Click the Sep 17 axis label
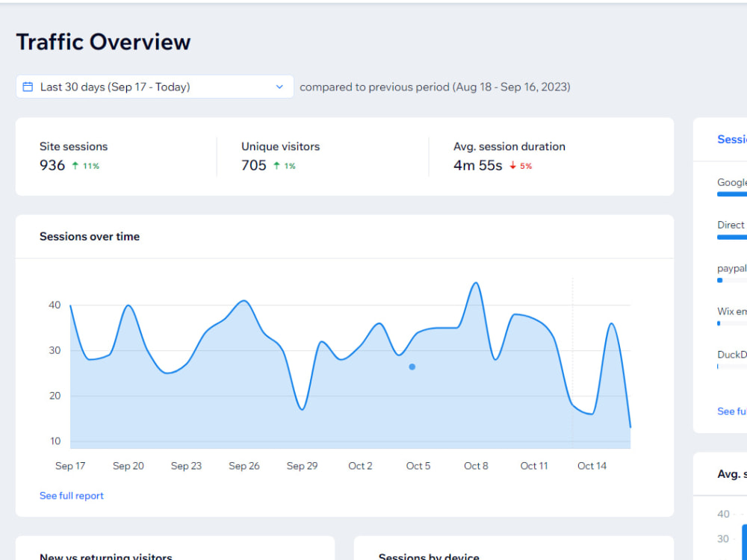 coord(70,466)
